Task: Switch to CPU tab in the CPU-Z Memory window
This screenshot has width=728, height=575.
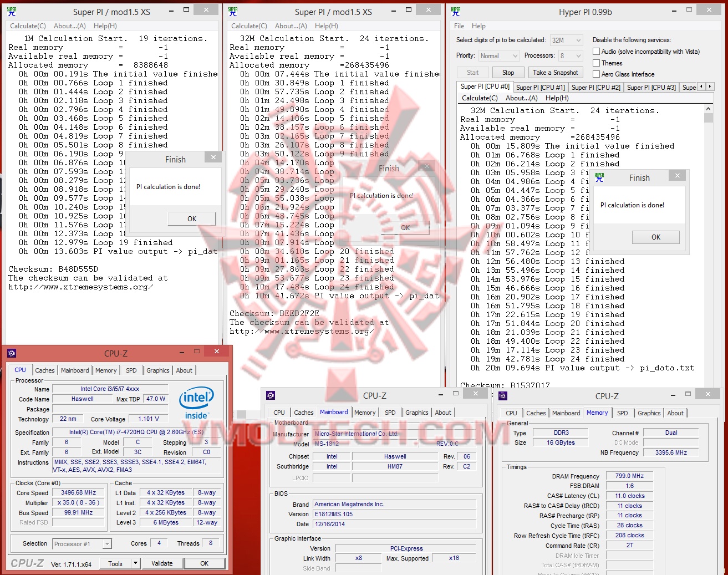Action: [511, 413]
